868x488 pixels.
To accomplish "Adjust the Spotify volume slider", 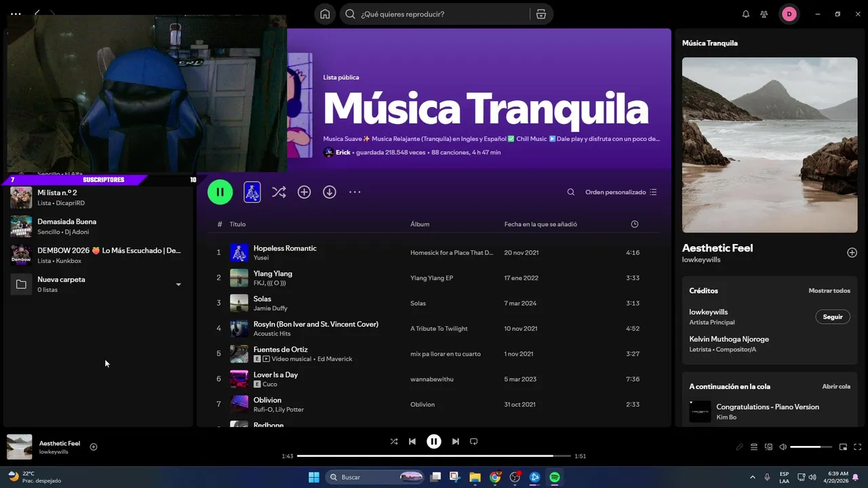I will 810,447.
